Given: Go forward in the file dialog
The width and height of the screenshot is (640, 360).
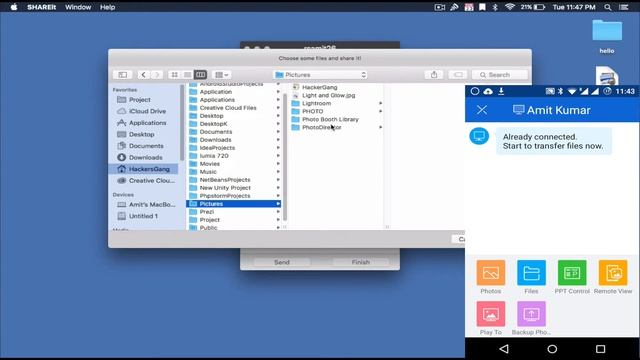Looking at the screenshot, I should [157, 75].
